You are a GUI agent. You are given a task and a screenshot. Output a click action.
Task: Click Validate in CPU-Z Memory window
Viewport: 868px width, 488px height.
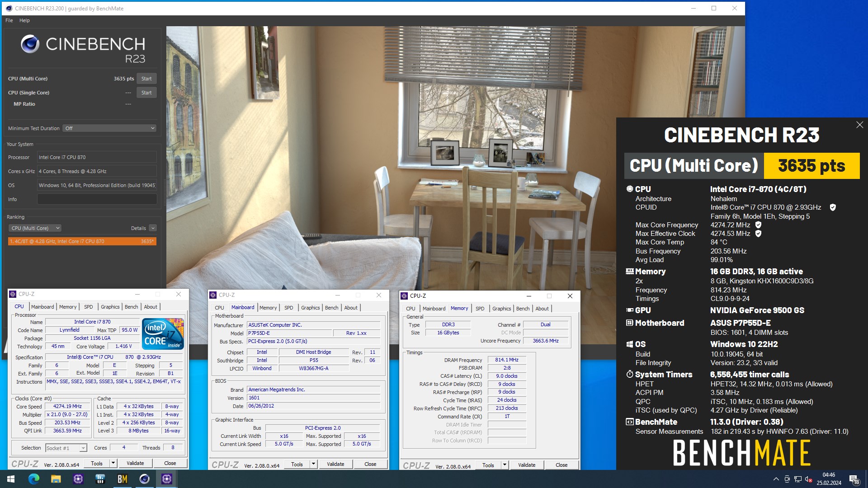point(527,465)
